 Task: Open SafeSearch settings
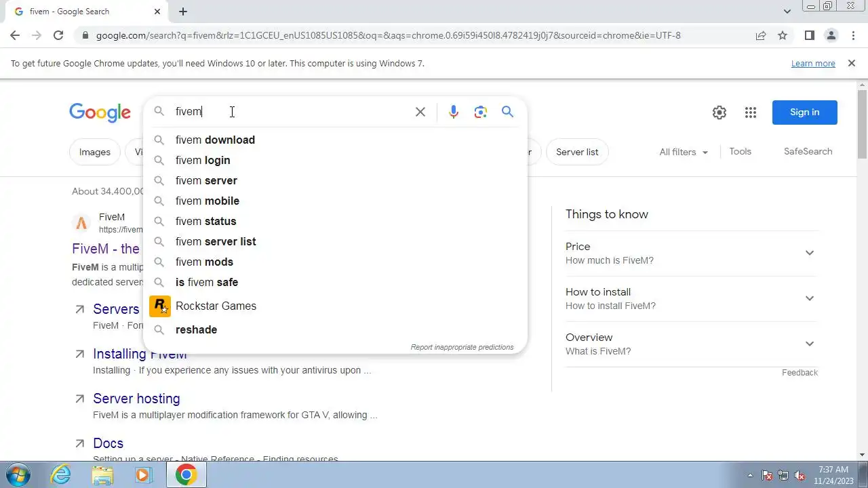[808, 151]
